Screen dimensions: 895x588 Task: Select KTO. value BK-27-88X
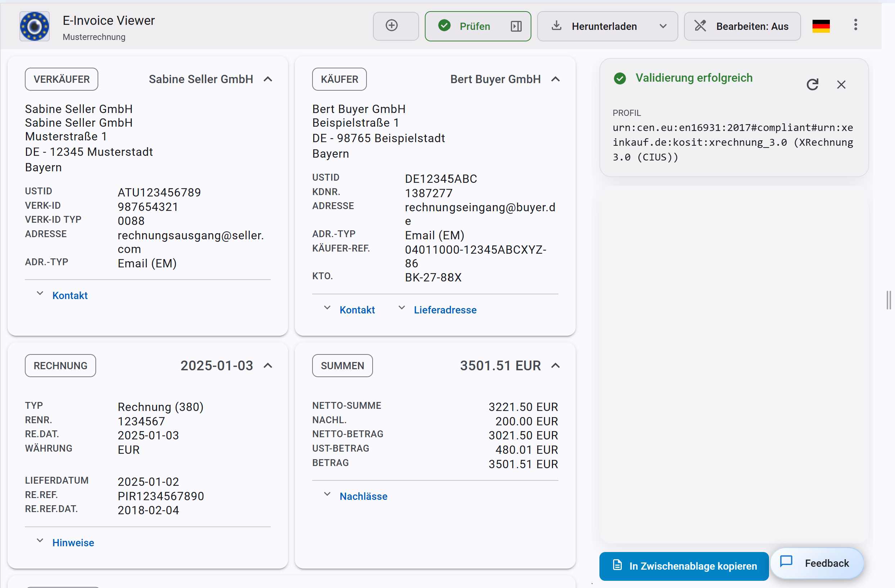point(433,277)
